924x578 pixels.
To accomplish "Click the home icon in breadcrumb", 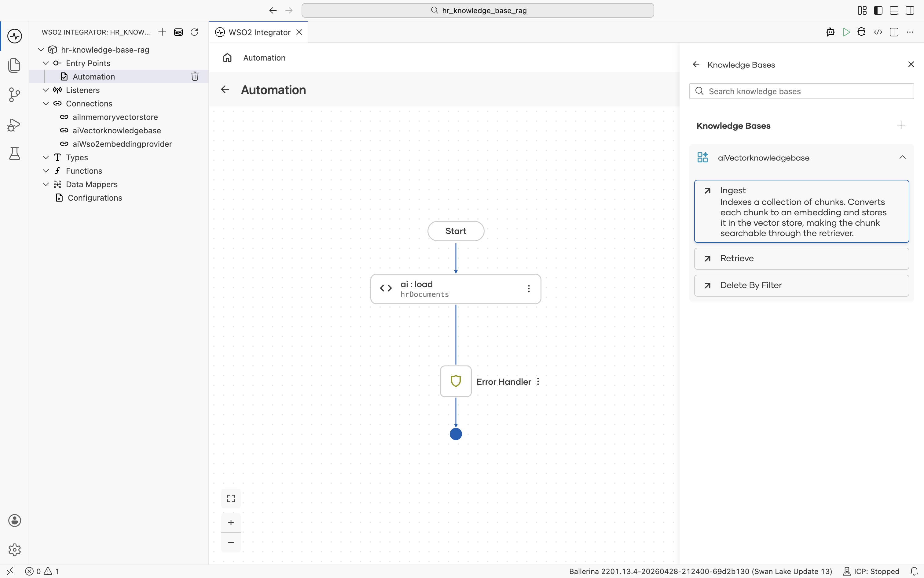I will [x=227, y=58].
